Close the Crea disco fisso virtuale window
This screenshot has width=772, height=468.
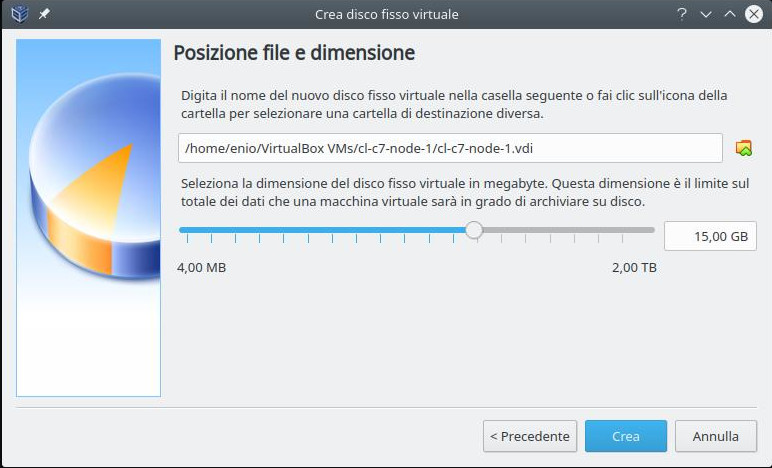point(754,14)
